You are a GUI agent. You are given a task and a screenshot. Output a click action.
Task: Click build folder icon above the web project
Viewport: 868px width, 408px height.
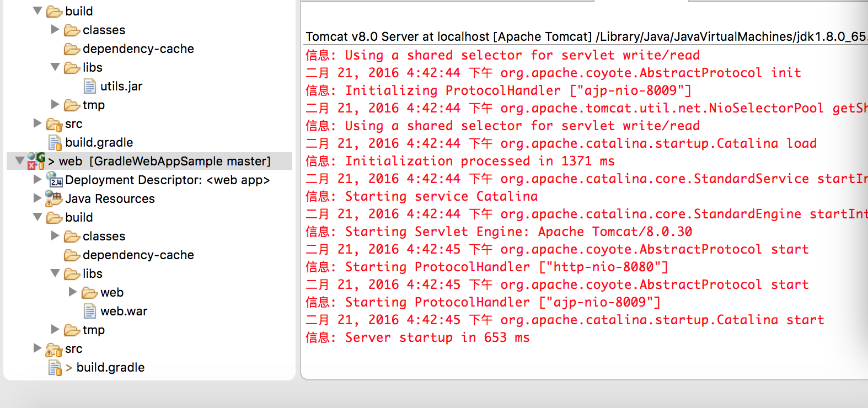tap(55, 11)
